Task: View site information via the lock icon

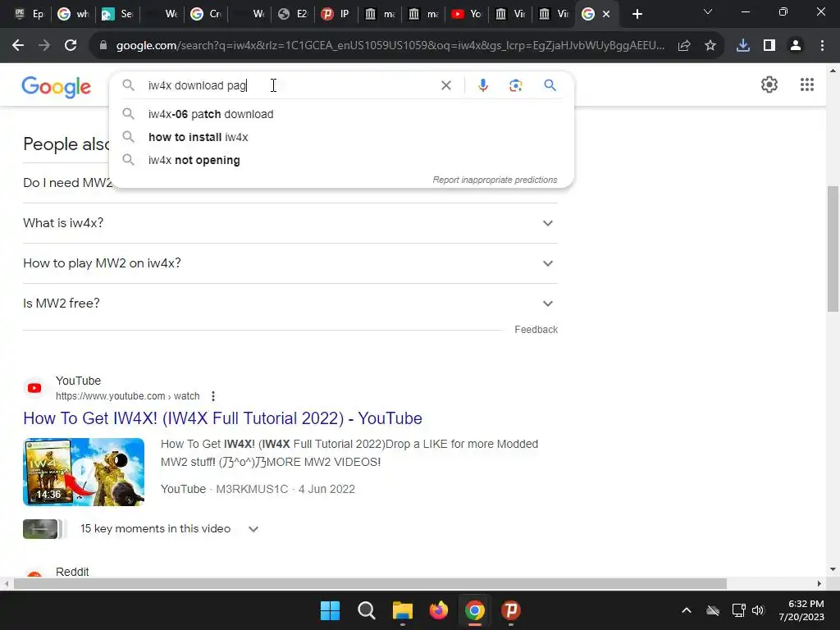Action: click(x=103, y=46)
